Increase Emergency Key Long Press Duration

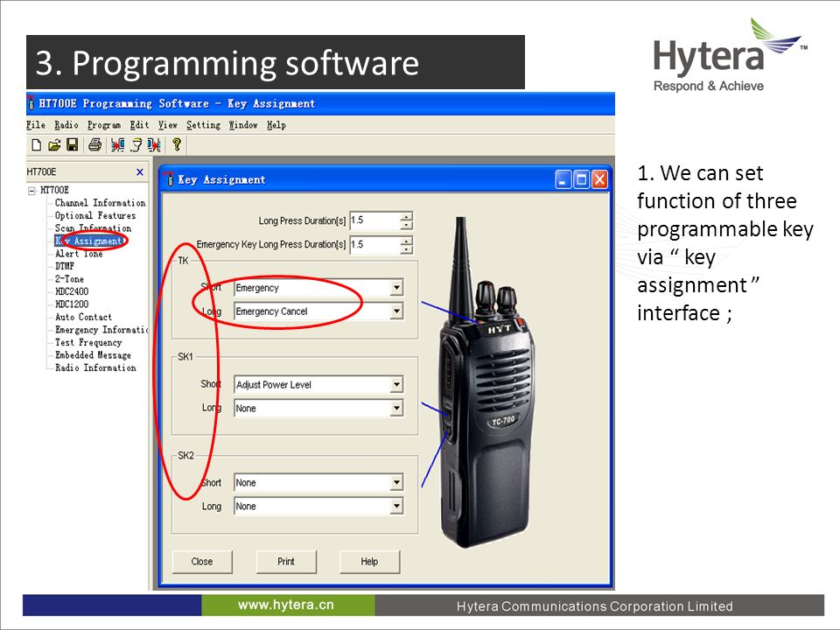(407, 240)
